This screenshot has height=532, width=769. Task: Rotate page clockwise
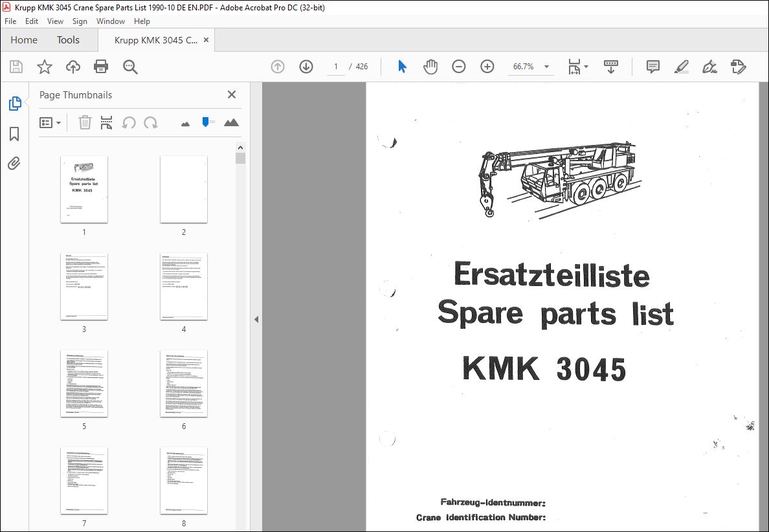coord(151,122)
